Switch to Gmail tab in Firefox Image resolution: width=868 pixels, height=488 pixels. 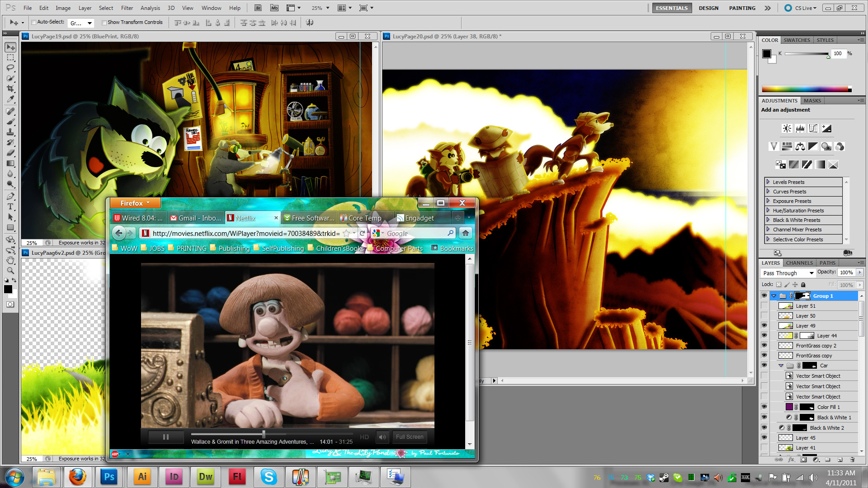pyautogui.click(x=196, y=218)
